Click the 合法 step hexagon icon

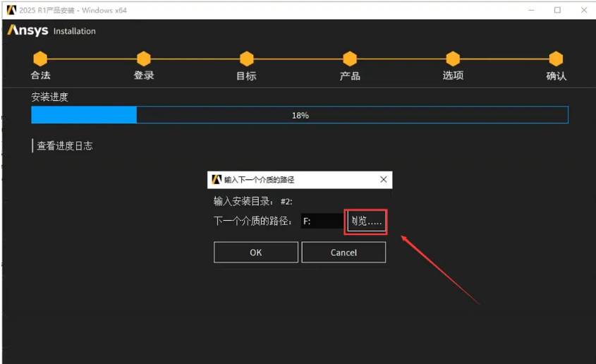(x=40, y=59)
